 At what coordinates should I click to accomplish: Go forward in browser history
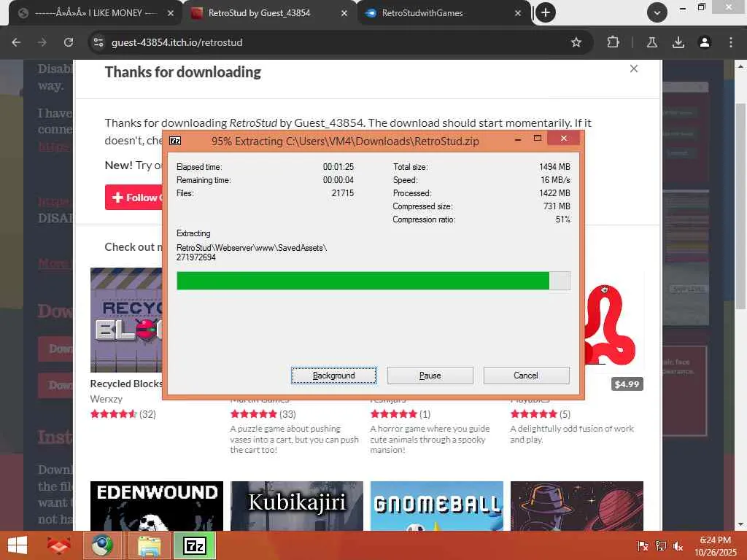pos(42,42)
